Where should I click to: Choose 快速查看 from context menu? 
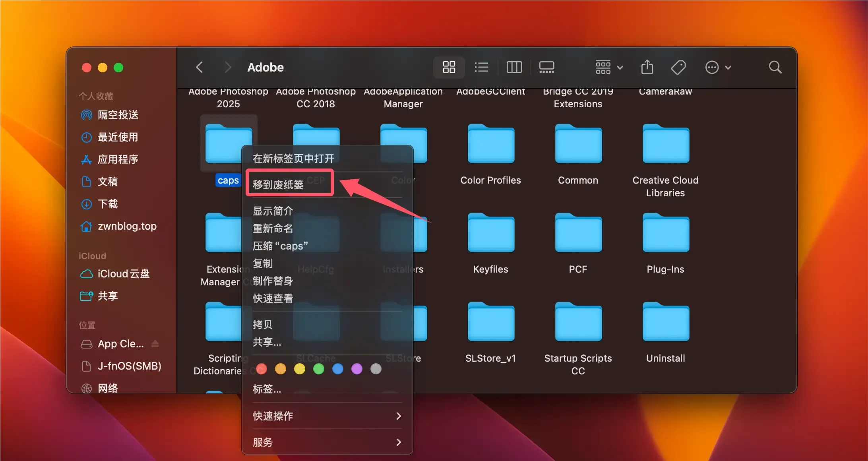[x=327, y=298]
